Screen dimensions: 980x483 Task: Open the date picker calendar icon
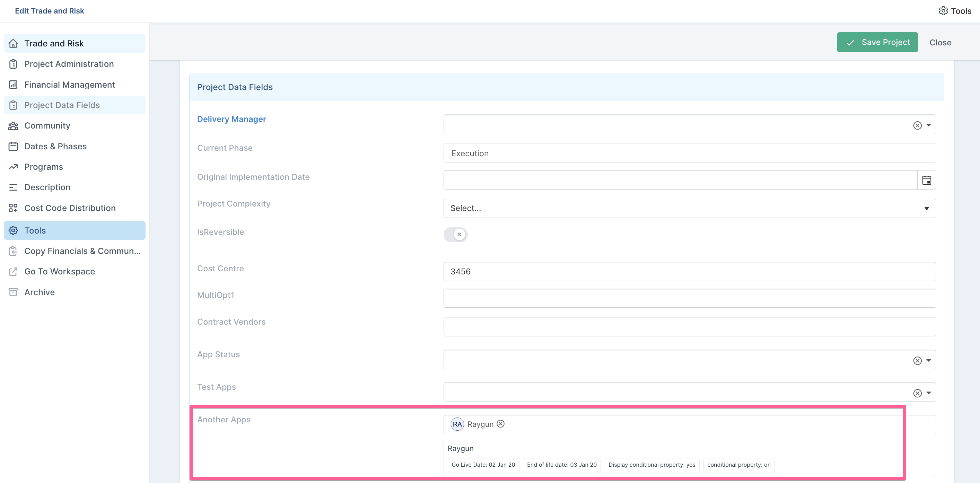927,180
